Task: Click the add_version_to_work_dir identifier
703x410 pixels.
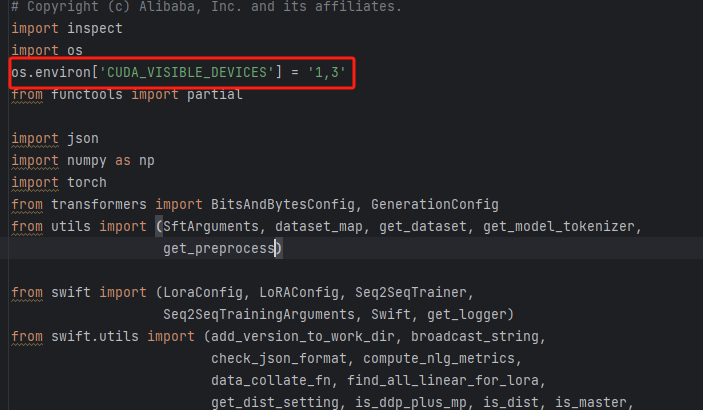Action: [x=298, y=336]
